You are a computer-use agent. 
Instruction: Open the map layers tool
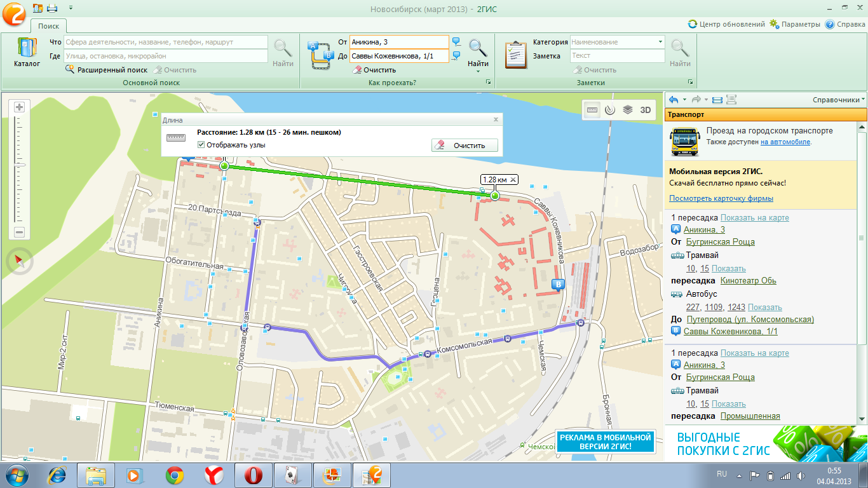point(628,109)
